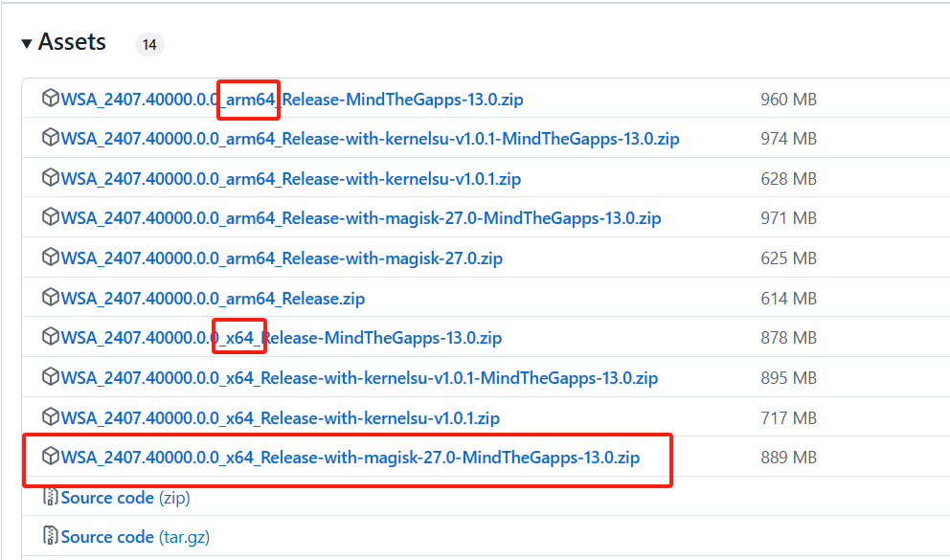Image resolution: width=950 pixels, height=560 pixels.
Task: Click zip file icon beside Source code (zip)
Action: (51, 497)
